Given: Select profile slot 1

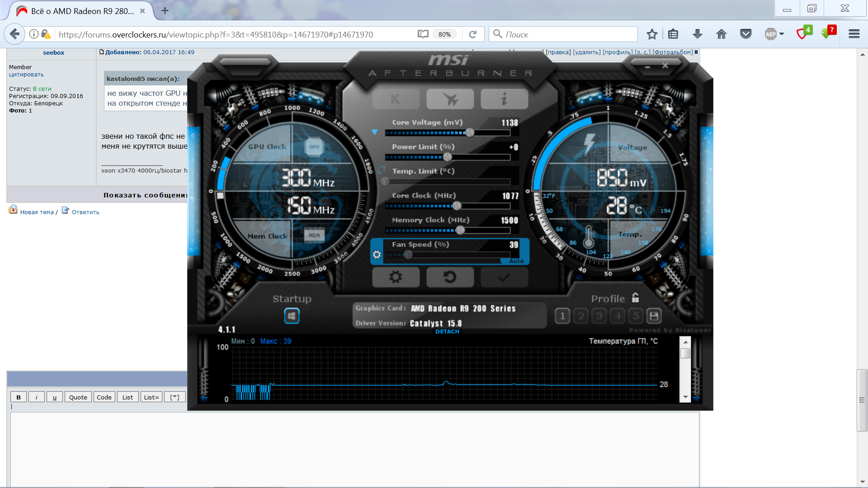Looking at the screenshot, I should pyautogui.click(x=562, y=316).
